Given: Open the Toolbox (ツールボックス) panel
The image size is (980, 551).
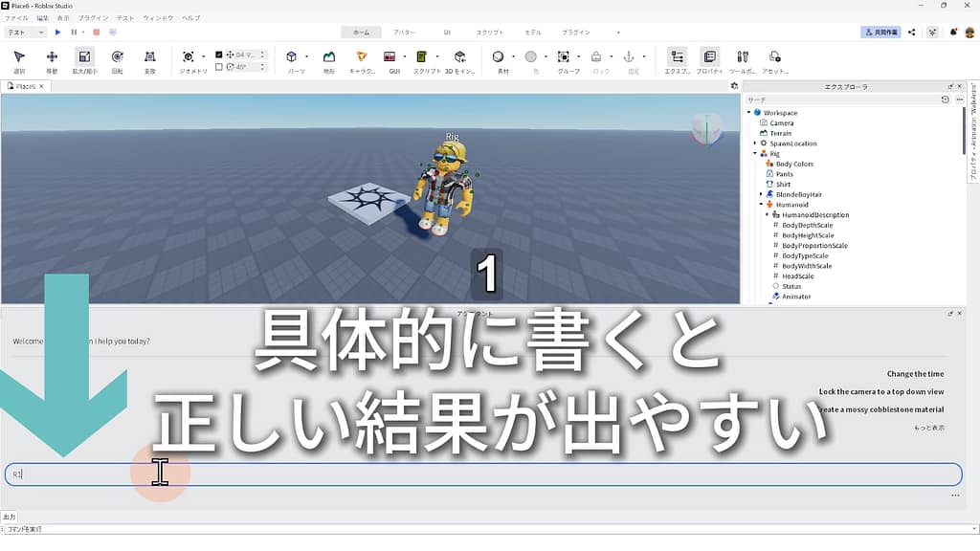Looking at the screenshot, I should click(x=742, y=60).
